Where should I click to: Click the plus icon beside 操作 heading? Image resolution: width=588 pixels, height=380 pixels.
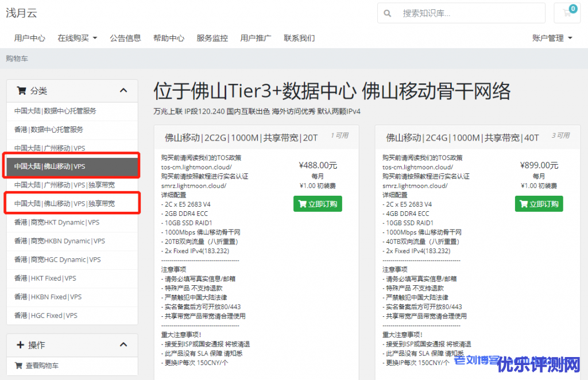click(20, 345)
